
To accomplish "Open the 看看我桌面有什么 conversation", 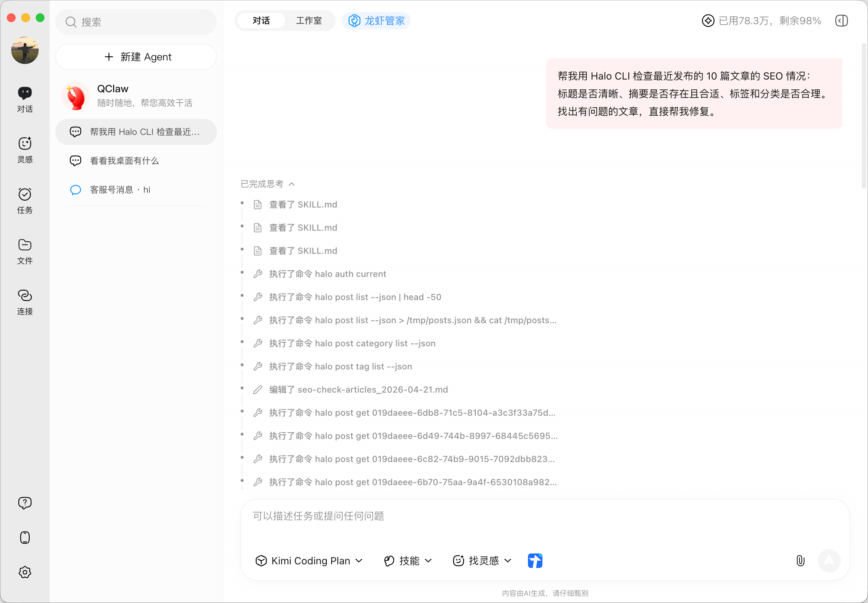I will (x=124, y=161).
